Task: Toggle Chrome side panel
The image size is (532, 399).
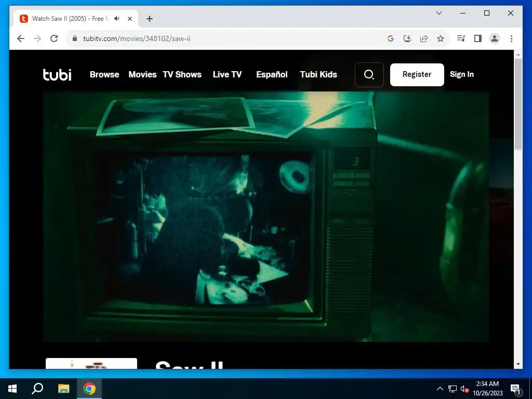Action: pyautogui.click(x=478, y=38)
